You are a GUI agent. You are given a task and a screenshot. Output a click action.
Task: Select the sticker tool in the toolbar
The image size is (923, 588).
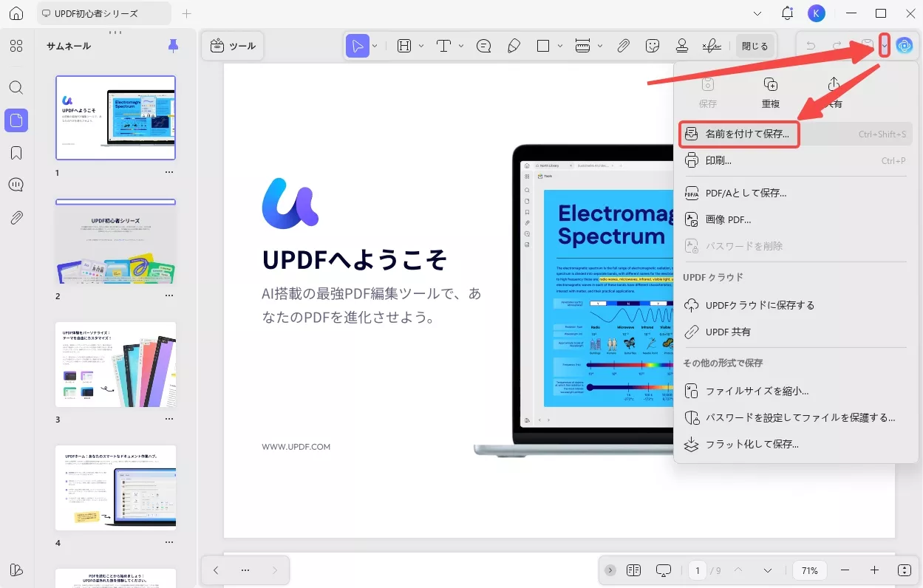pos(653,45)
